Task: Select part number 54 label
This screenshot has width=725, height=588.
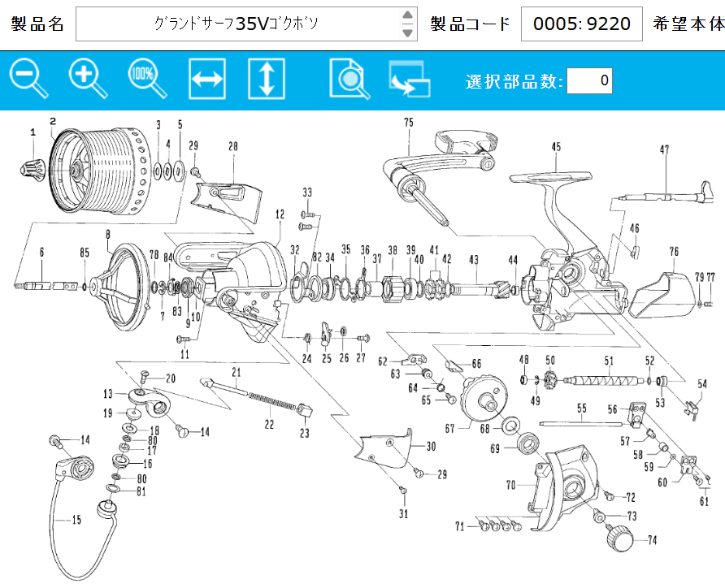Action: point(702,383)
